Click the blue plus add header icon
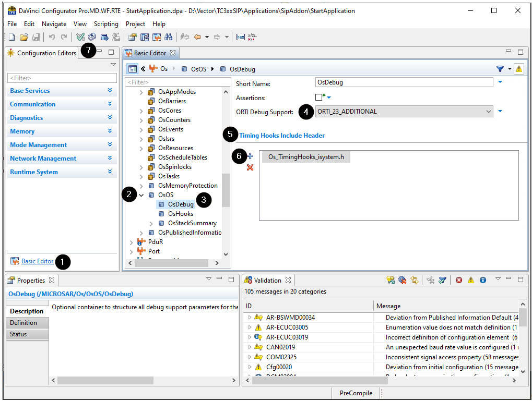Screen dimensions: 532x401 (251, 156)
